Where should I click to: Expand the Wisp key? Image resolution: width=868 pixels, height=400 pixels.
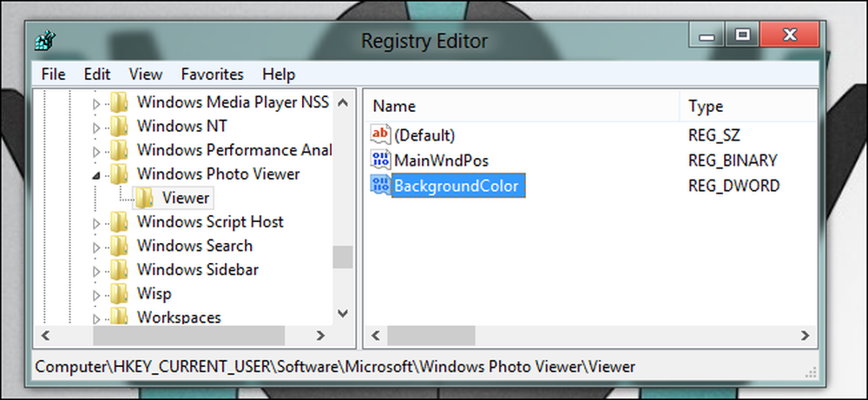pos(96,295)
